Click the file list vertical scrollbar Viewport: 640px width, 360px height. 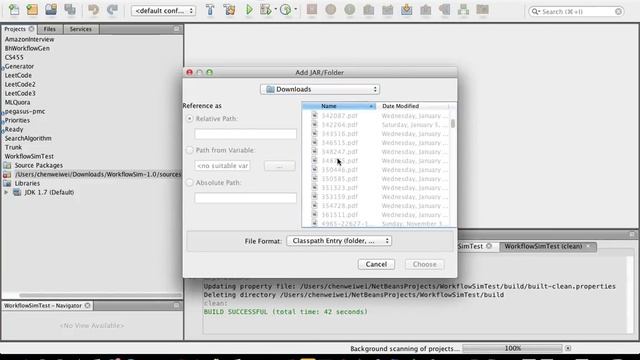click(x=453, y=123)
